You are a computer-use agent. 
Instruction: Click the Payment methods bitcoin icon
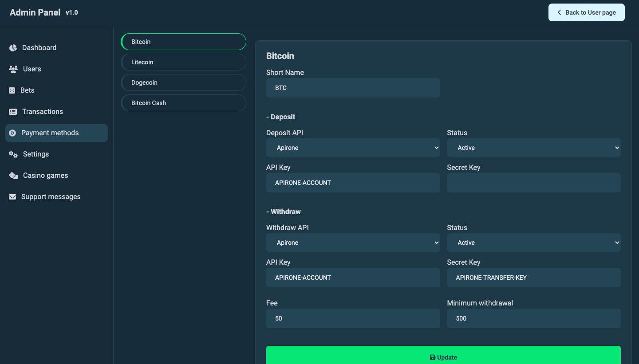point(14,133)
